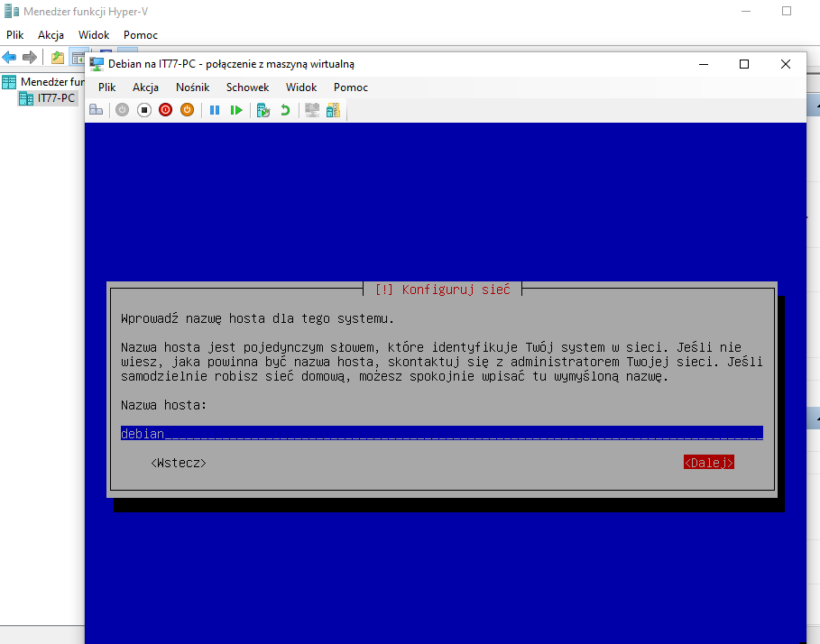Open the Nośnik menu
The width and height of the screenshot is (820, 644).
(x=192, y=87)
